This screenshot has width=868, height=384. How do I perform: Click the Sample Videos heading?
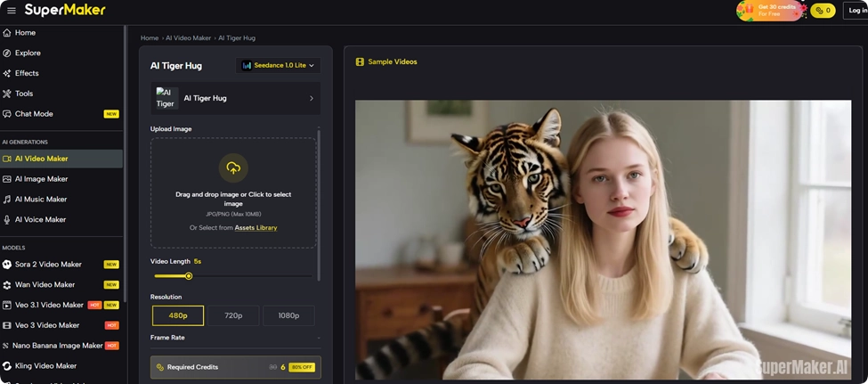tap(393, 62)
